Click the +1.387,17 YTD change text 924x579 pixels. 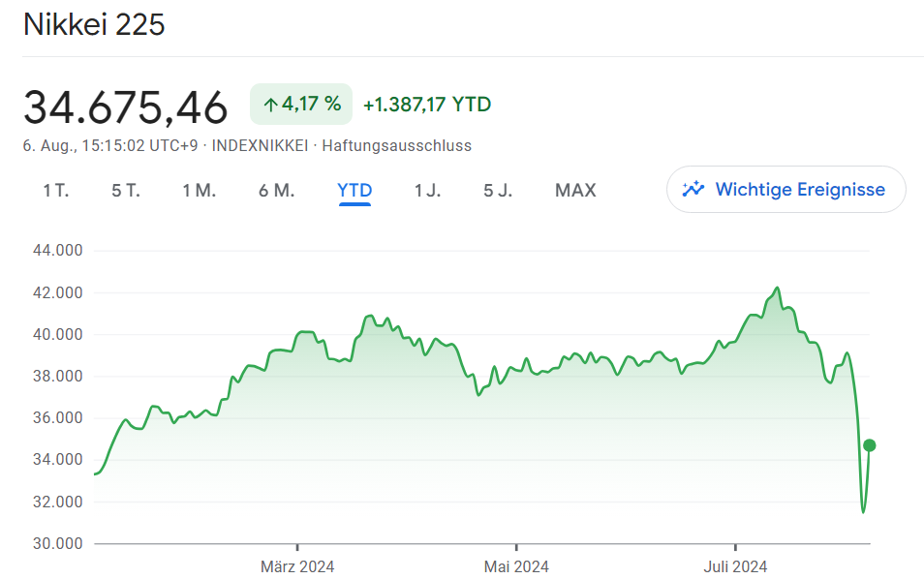(x=427, y=105)
